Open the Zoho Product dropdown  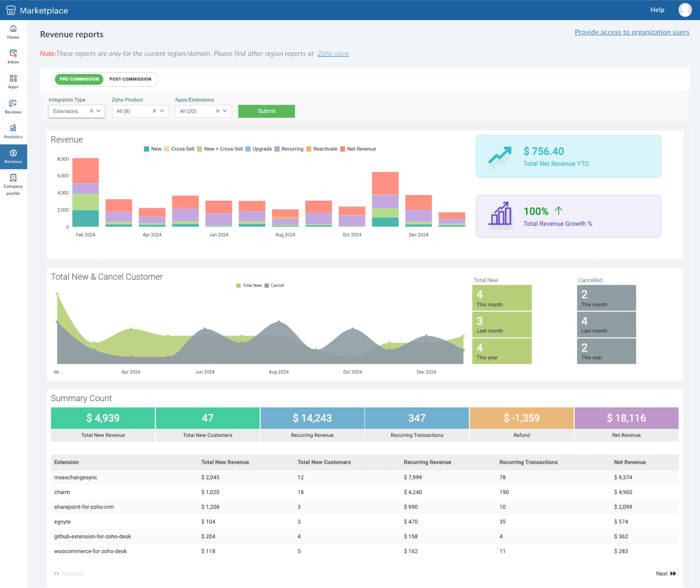pyautogui.click(x=140, y=111)
